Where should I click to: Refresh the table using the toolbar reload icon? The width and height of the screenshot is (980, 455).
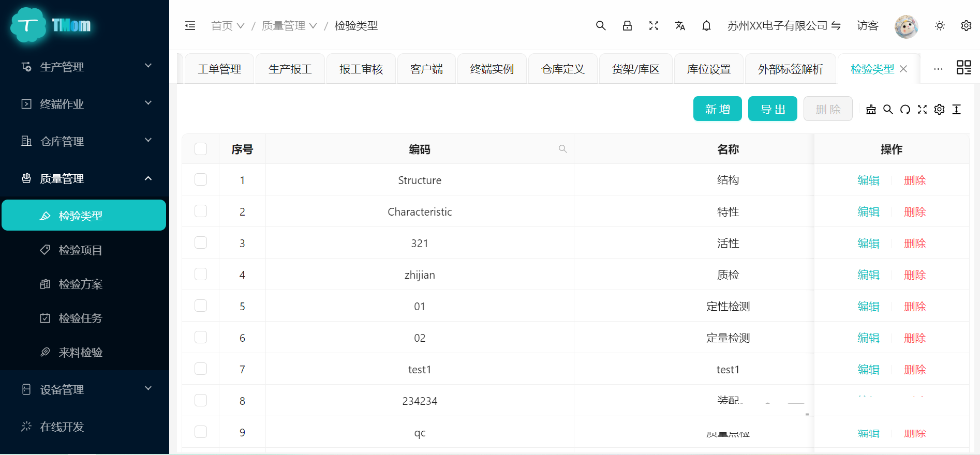tap(905, 110)
